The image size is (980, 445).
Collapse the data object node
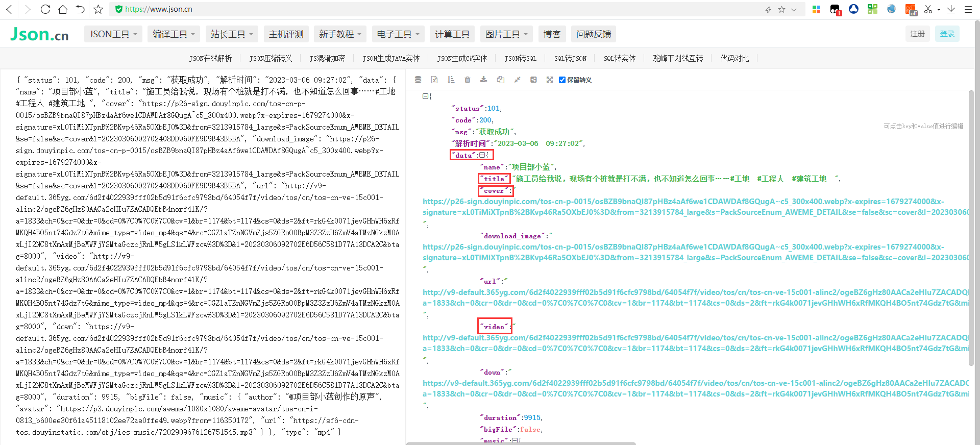(x=482, y=155)
